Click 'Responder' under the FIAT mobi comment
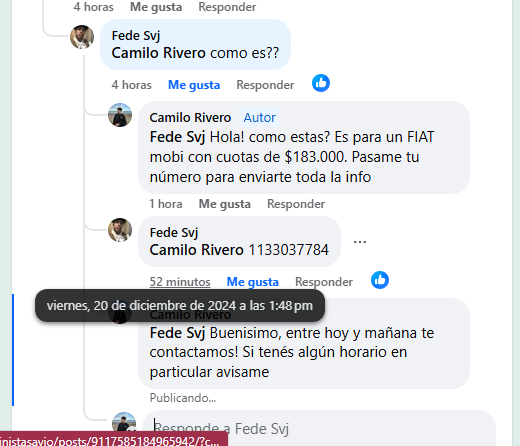 click(296, 204)
